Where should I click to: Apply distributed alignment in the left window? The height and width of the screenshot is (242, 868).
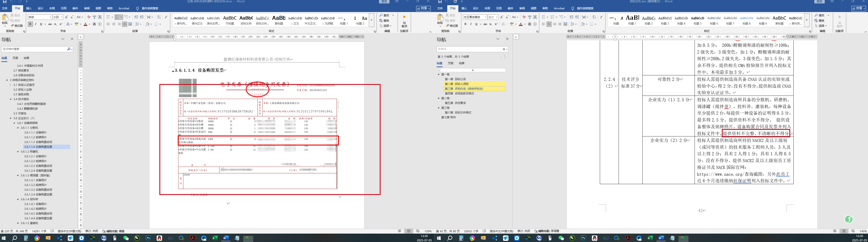[130, 24]
